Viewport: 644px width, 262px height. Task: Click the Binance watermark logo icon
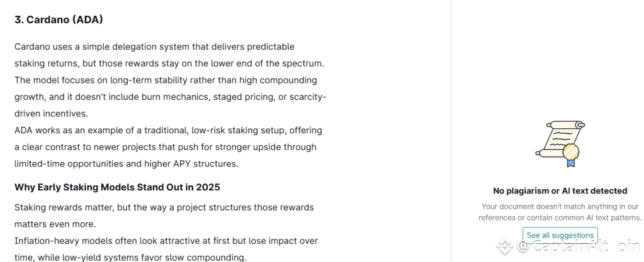click(x=504, y=246)
